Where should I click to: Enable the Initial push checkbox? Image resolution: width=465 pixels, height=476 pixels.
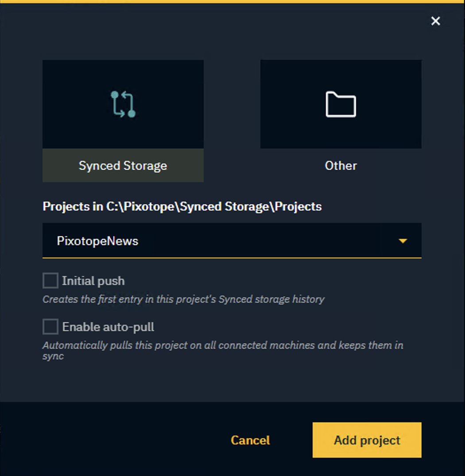click(x=50, y=280)
